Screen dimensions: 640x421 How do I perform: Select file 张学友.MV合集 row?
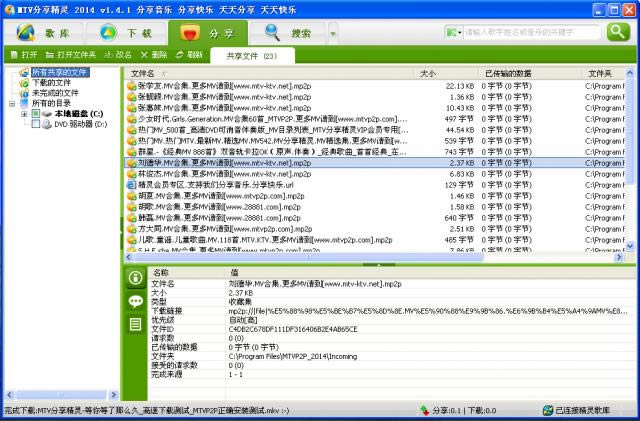click(374, 86)
